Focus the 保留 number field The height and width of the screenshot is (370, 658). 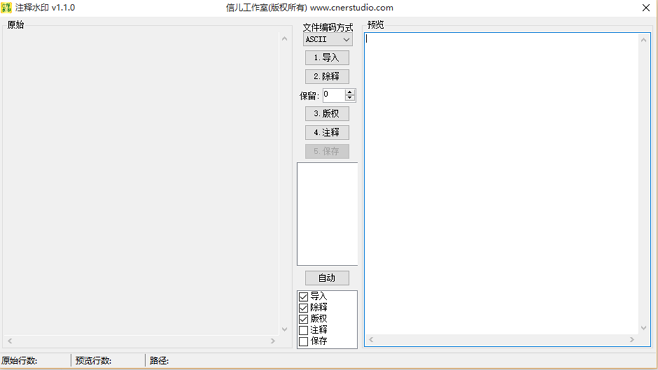click(x=334, y=95)
